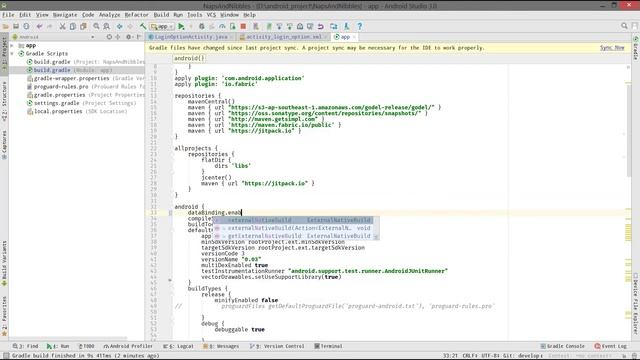Click the Help question mark icon
This screenshot has width=640, height=360.
(x=360, y=27)
